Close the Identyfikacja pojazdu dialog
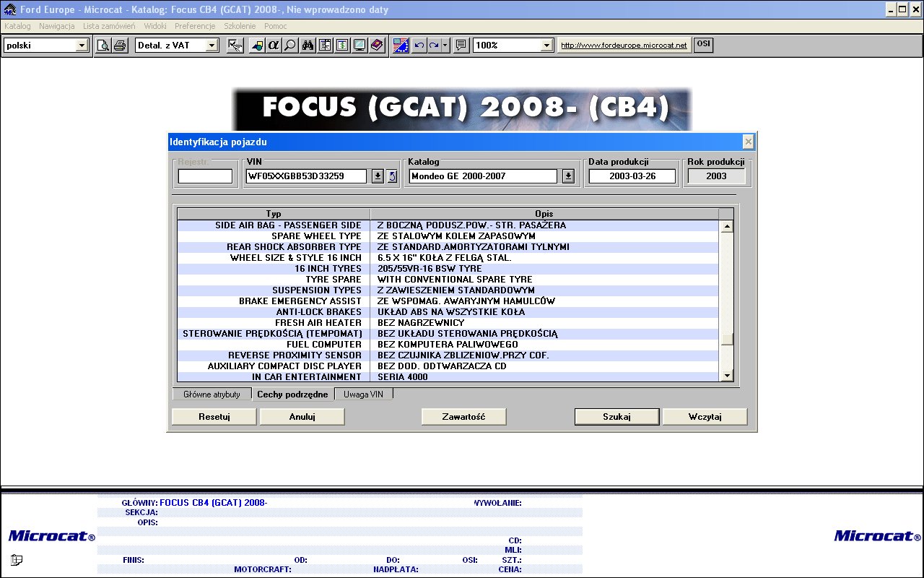 click(x=748, y=142)
